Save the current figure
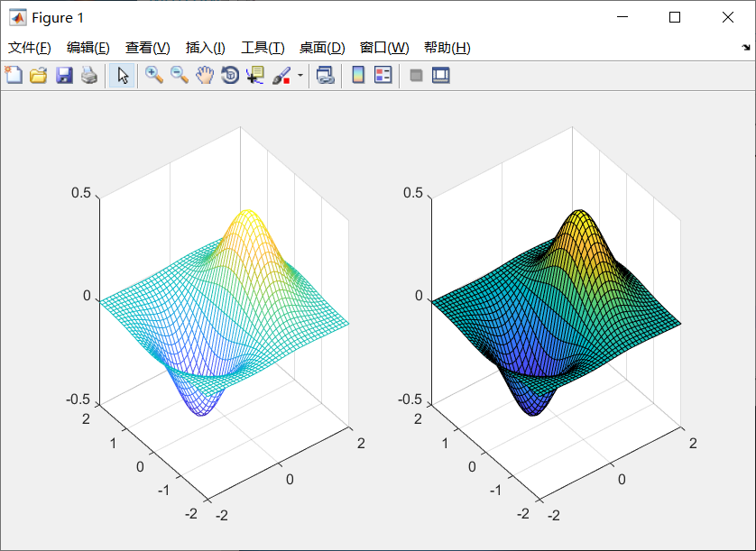 pos(63,76)
